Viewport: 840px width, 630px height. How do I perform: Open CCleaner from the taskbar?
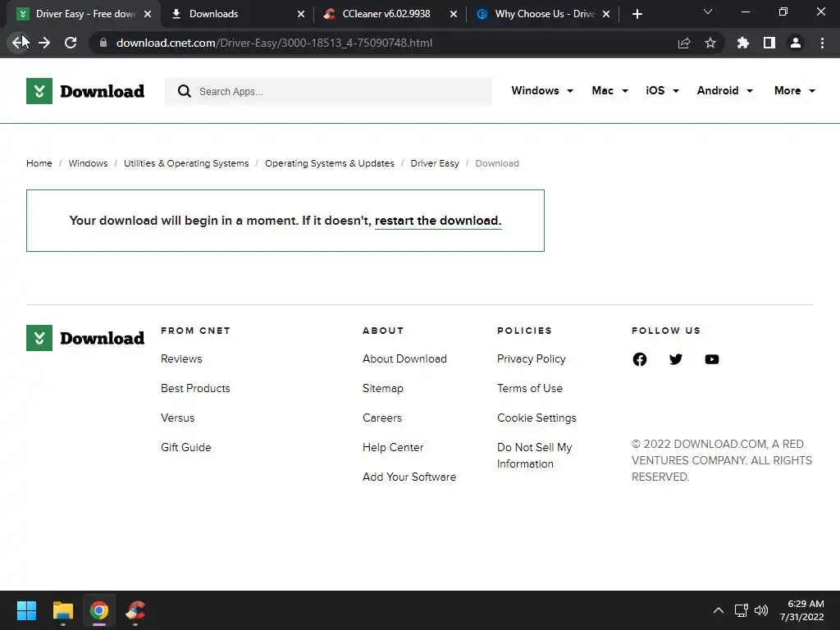click(135, 610)
